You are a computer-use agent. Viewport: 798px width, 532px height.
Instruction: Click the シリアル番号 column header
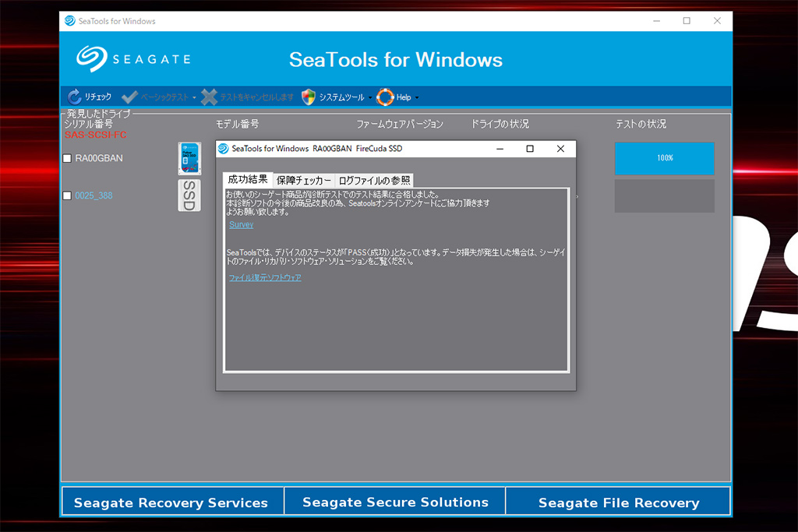pyautogui.click(x=89, y=124)
